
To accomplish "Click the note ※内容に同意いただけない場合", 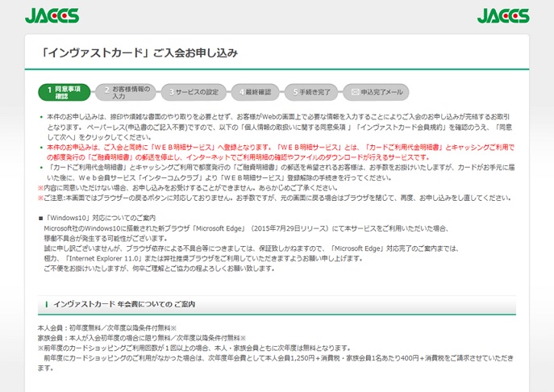I will 188,188.
